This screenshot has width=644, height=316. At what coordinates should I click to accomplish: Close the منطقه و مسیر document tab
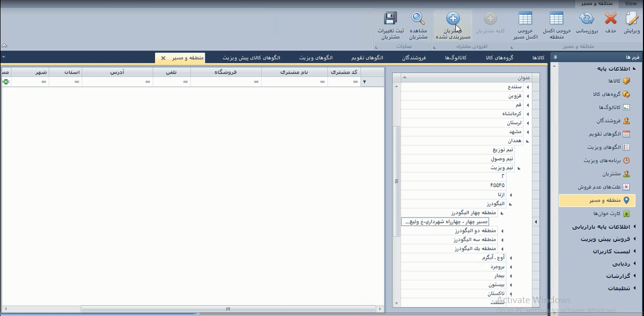[x=163, y=58]
